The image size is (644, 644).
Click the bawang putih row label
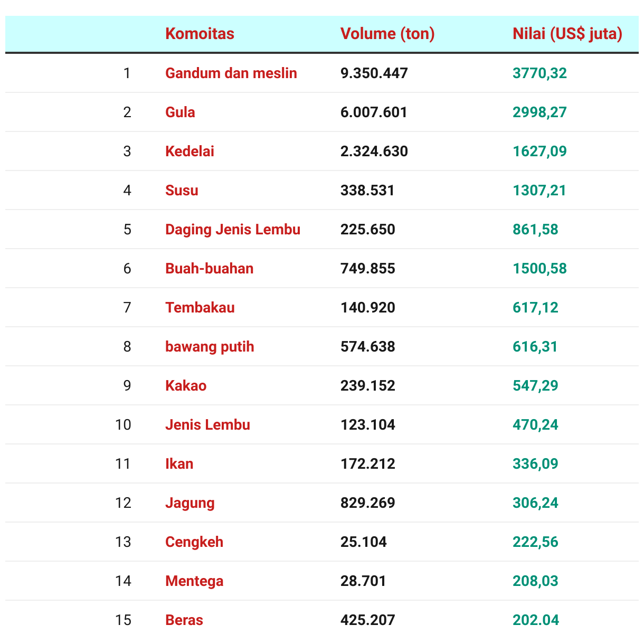210,346
